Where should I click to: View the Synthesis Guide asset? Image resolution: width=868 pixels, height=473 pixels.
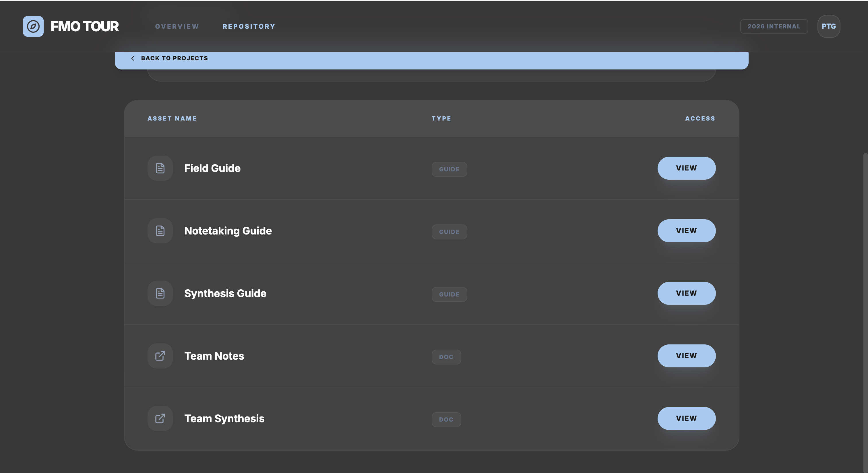[686, 293]
